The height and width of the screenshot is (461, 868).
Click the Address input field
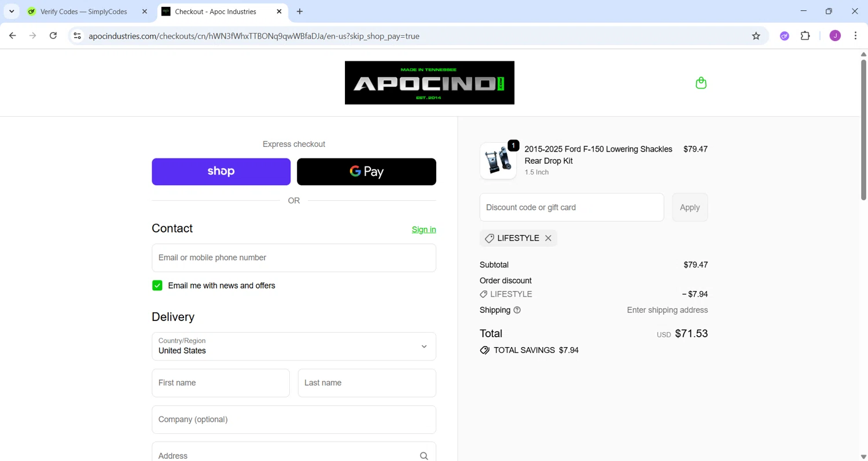point(294,452)
